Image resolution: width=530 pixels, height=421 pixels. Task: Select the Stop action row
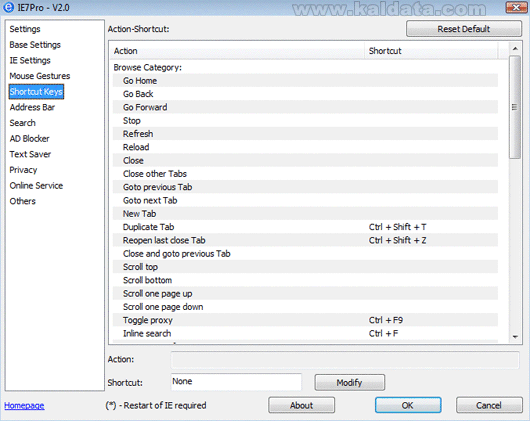point(305,121)
